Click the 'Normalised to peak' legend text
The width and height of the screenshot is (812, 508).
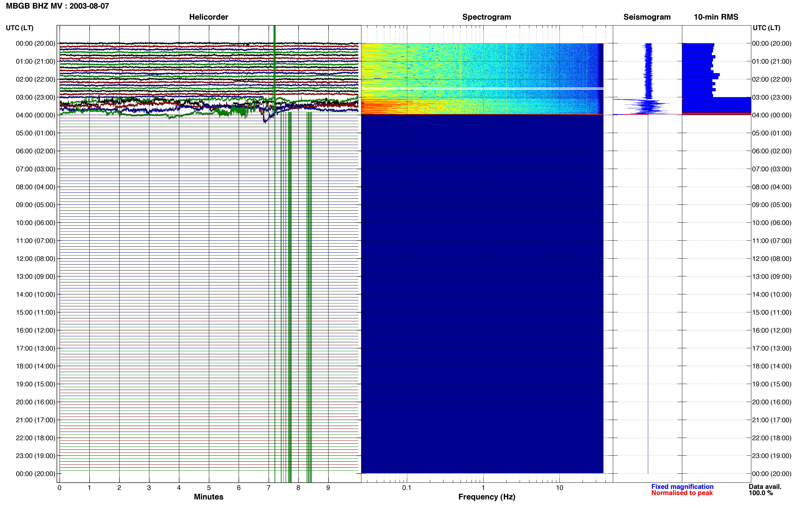(682, 493)
